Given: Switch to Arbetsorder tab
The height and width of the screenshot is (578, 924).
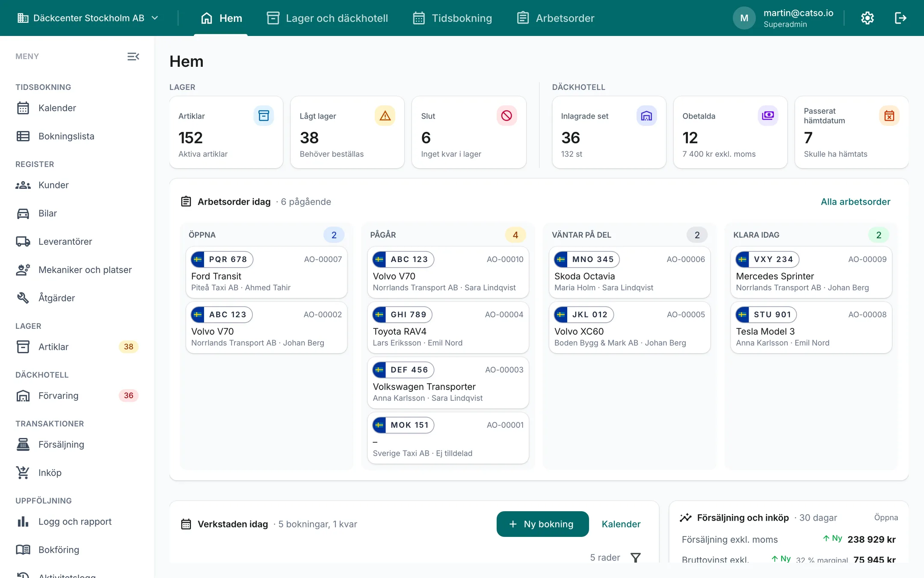Looking at the screenshot, I should (556, 18).
